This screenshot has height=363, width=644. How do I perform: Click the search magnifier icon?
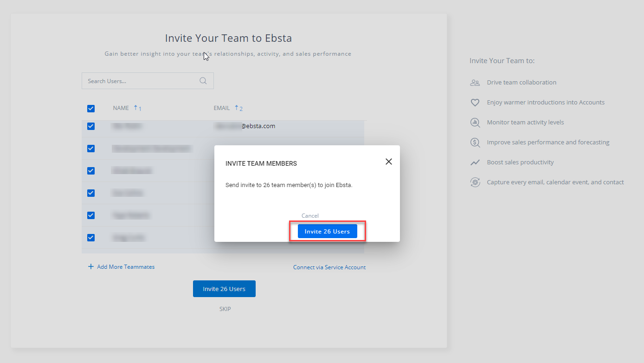click(x=203, y=81)
